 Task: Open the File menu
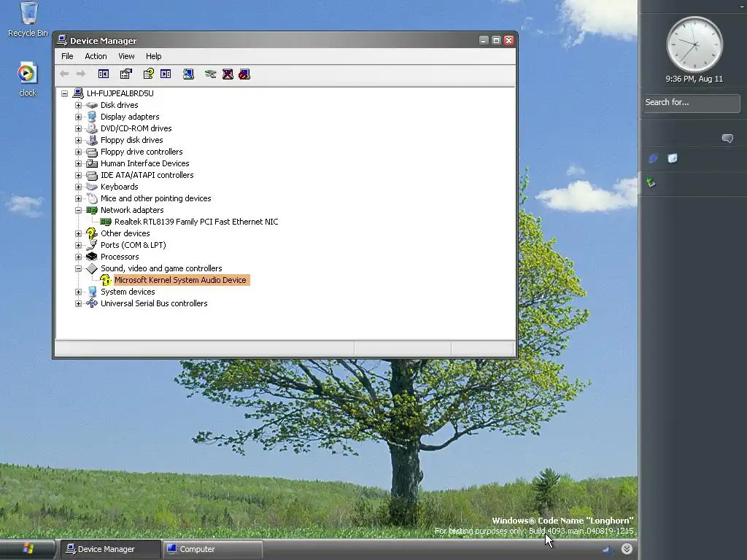click(x=67, y=56)
